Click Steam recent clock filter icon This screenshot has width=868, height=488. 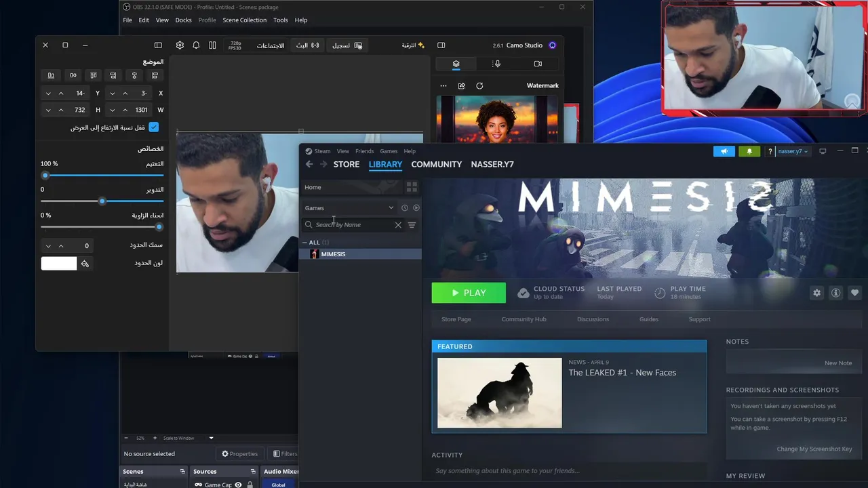click(405, 208)
